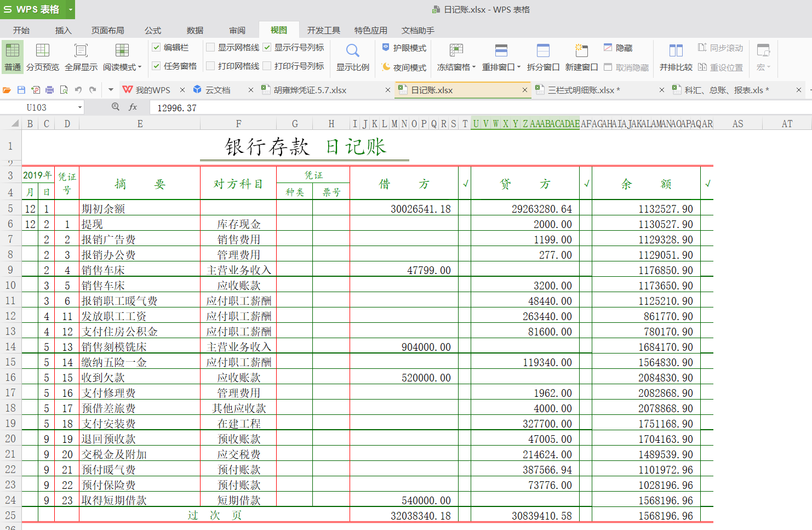
Task: Click the 新建窗口 new window icon
Action: coord(581,52)
